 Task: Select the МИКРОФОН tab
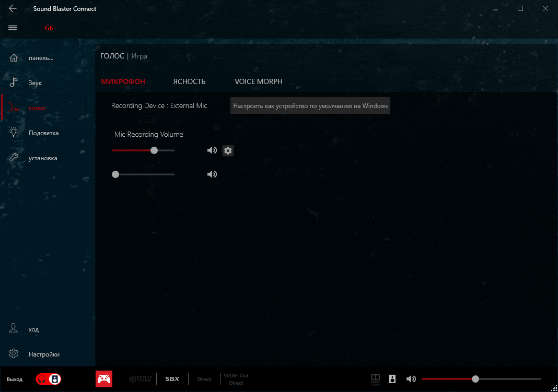tap(123, 81)
